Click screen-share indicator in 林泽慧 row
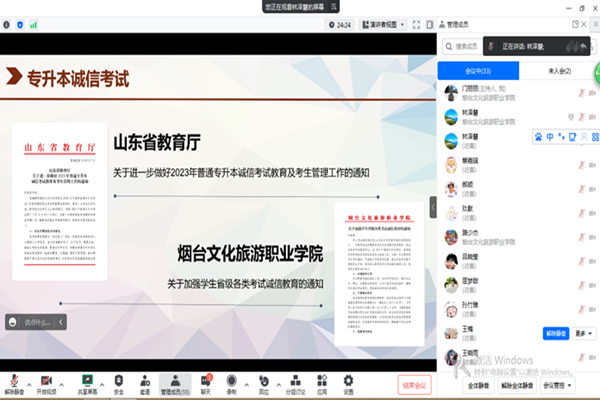600x400 pixels. (571, 117)
